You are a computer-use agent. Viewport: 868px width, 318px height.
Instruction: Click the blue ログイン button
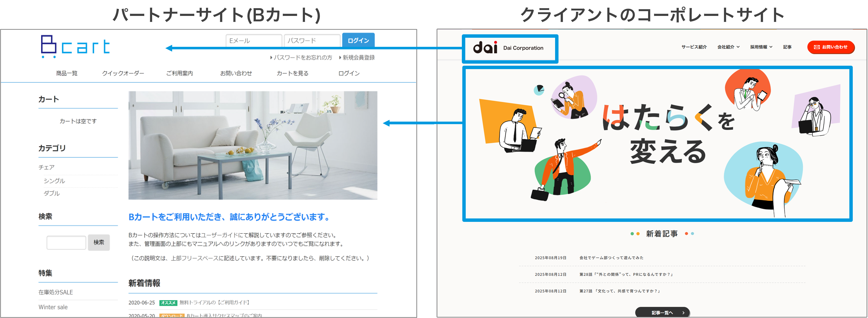[x=358, y=40]
